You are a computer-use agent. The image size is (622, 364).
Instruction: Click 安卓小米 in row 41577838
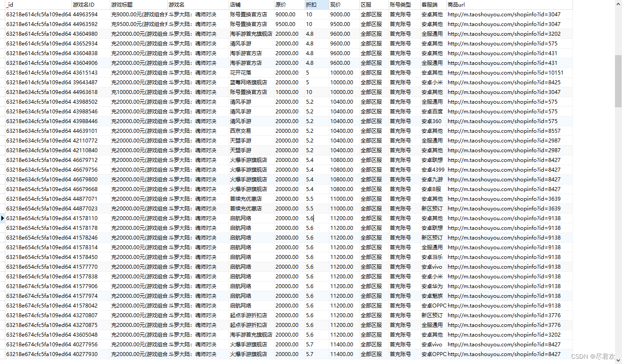point(433,277)
